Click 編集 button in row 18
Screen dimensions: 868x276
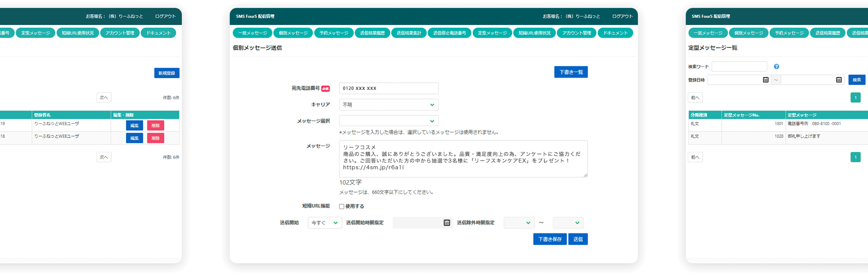coord(134,138)
